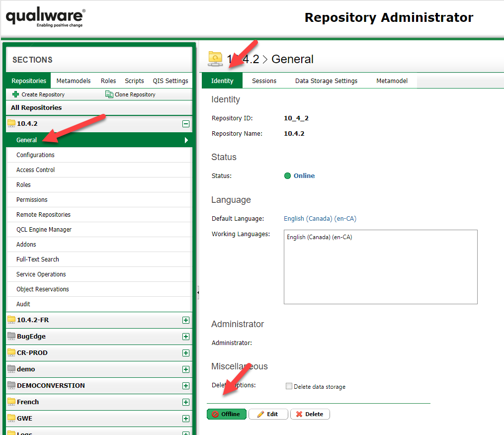
Task: Switch to the Sessions tab
Action: click(x=264, y=81)
